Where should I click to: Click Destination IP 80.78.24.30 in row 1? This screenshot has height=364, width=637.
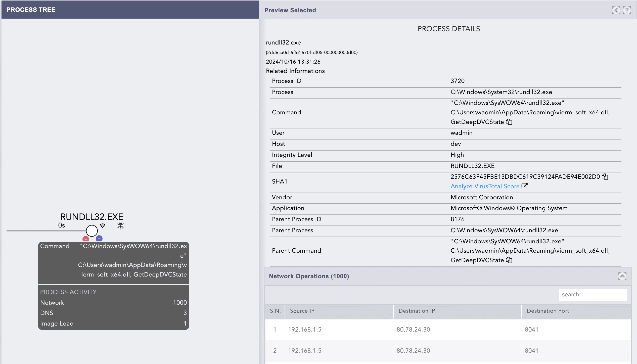[413, 330]
